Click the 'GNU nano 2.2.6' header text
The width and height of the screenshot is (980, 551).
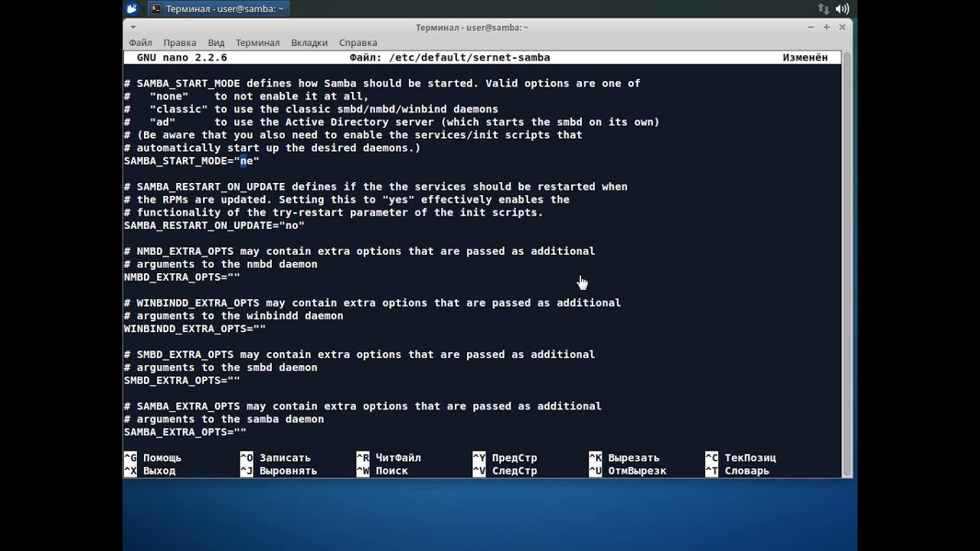click(182, 57)
